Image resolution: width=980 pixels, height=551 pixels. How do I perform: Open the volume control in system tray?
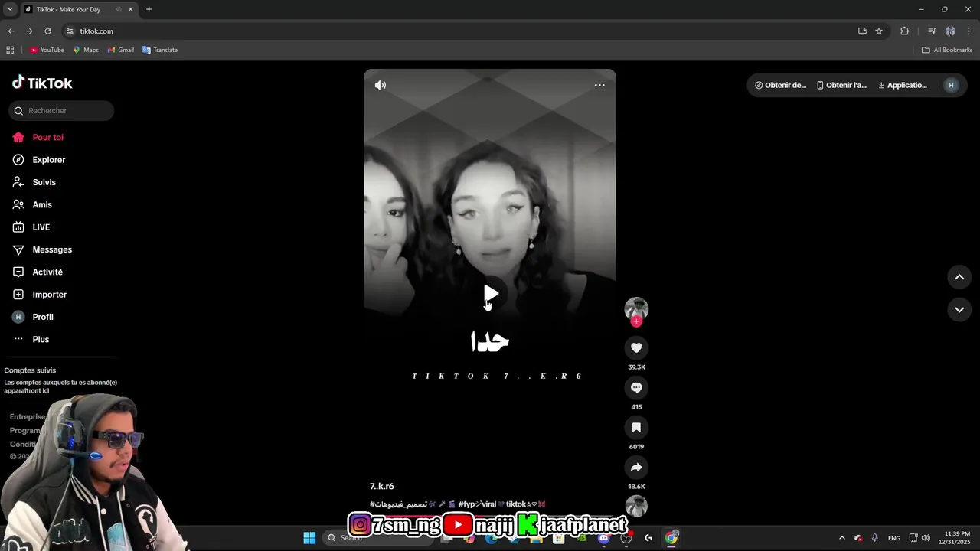click(x=926, y=538)
